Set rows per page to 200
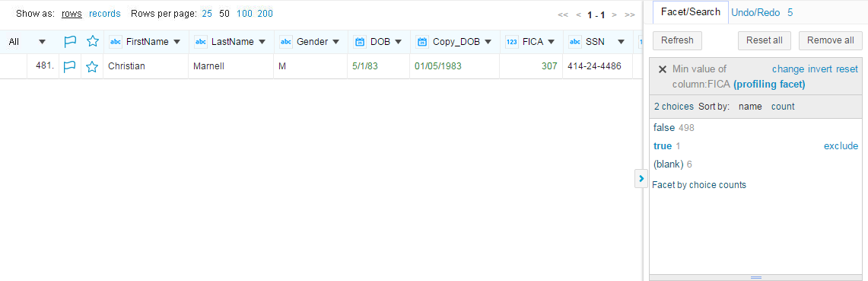The width and height of the screenshot is (868, 281). (x=265, y=13)
